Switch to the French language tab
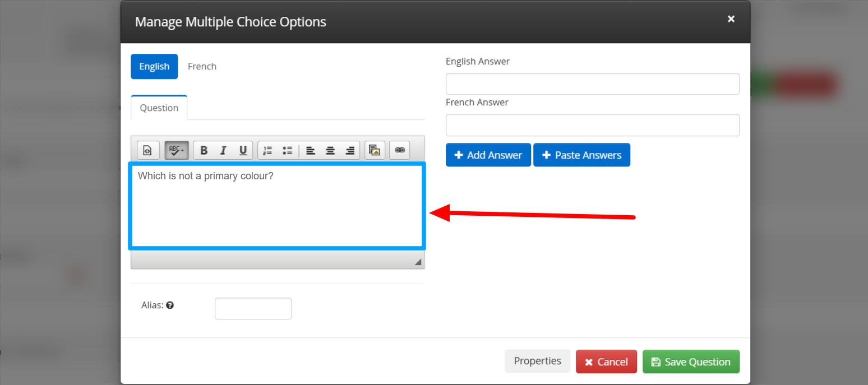The width and height of the screenshot is (868, 385). 202,66
